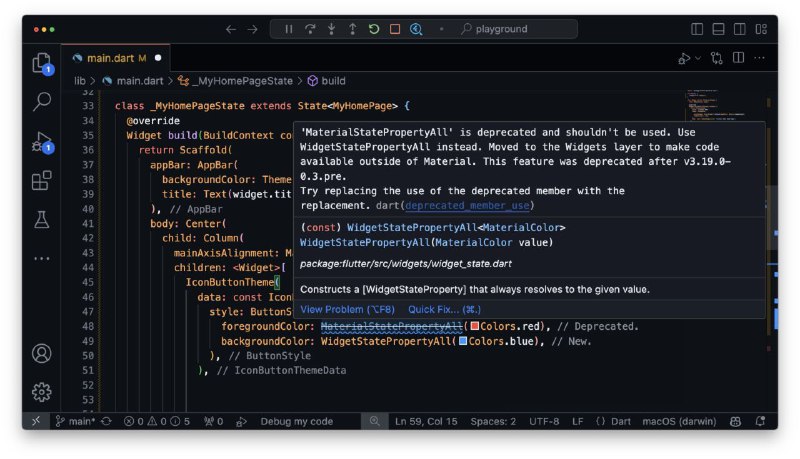The height and width of the screenshot is (459, 800).
Task: Click the WidgetStatePropertyAll call on line 49
Action: click(385, 341)
